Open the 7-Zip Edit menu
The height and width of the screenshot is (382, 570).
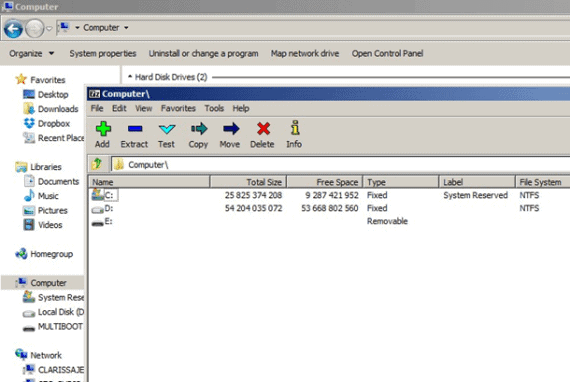(119, 108)
